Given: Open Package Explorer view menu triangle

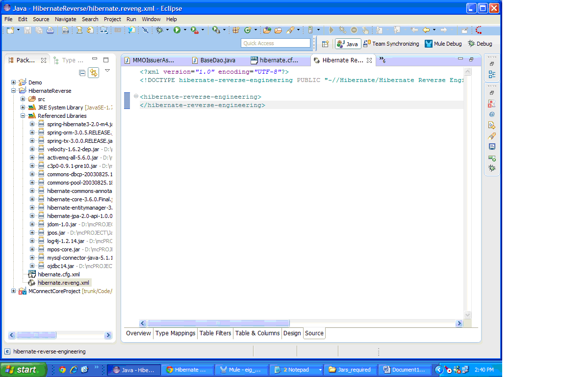Looking at the screenshot, I should 107,71.
